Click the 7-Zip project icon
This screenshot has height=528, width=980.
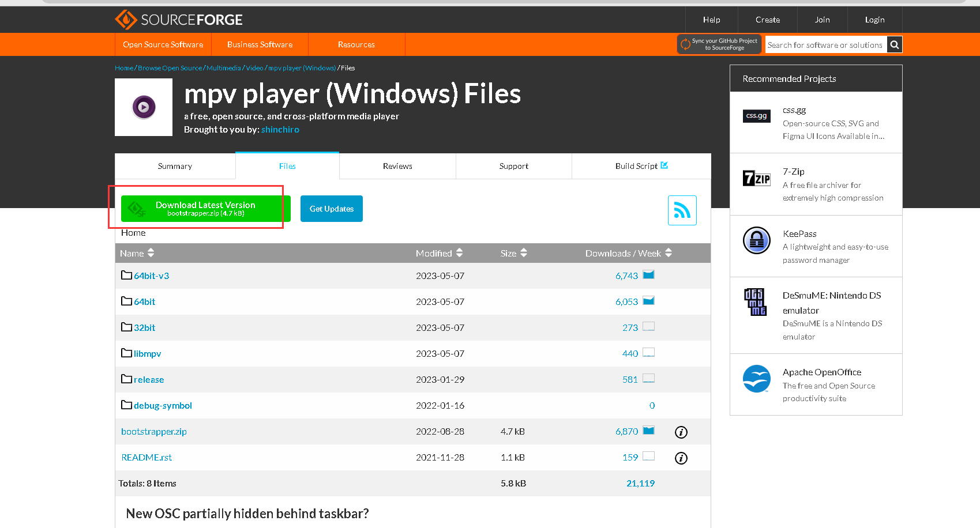point(756,178)
